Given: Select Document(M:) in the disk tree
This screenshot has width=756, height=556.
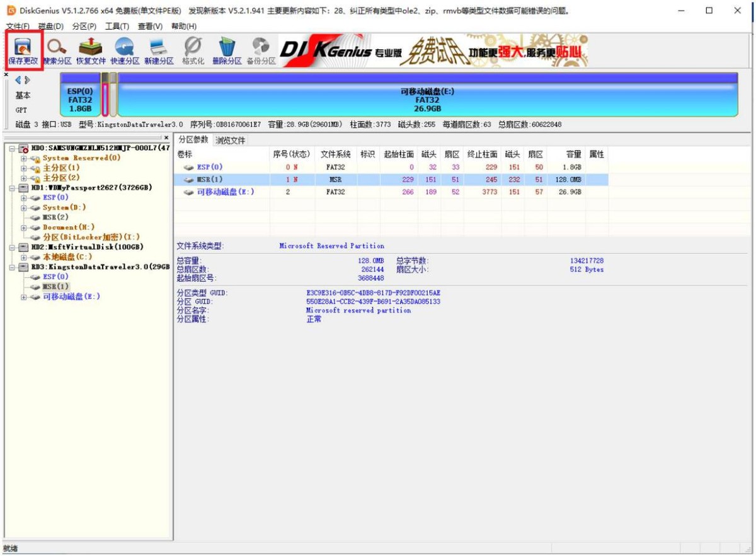Looking at the screenshot, I should tap(69, 227).
